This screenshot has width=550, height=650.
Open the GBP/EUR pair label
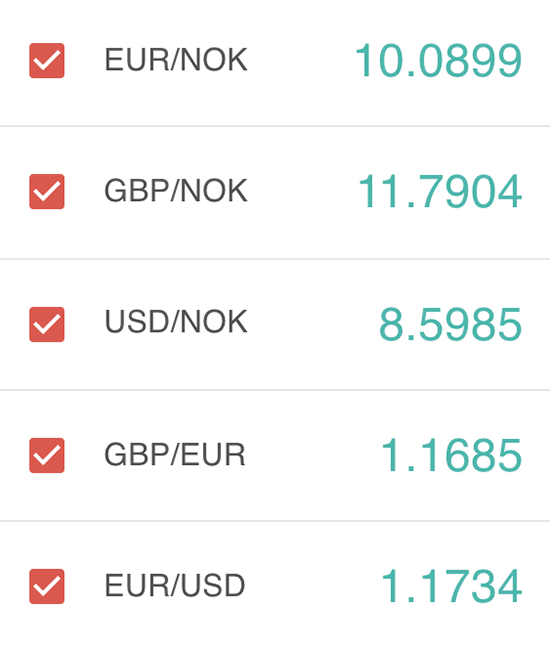click(175, 455)
